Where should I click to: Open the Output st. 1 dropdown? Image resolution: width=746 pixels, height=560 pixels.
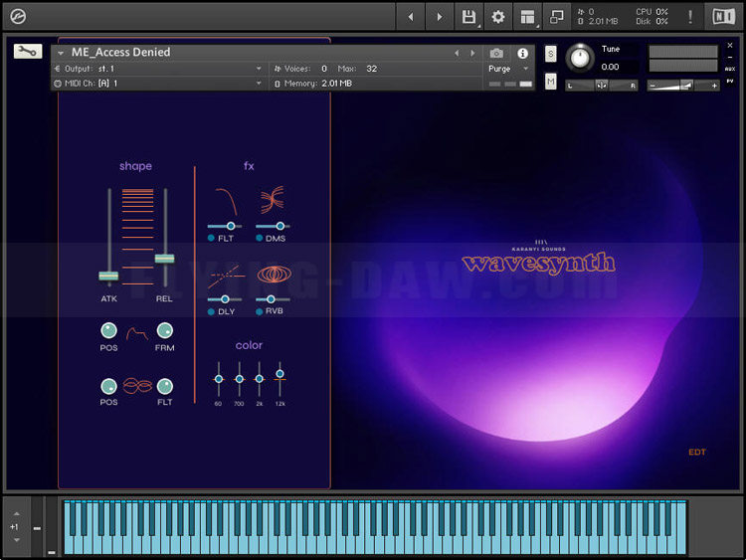(x=259, y=69)
